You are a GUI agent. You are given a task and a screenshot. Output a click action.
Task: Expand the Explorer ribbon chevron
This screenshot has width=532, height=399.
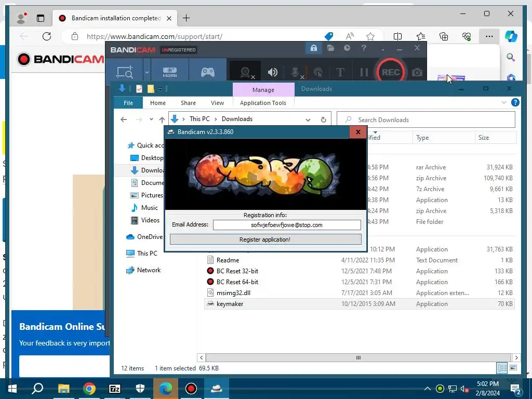click(503, 102)
